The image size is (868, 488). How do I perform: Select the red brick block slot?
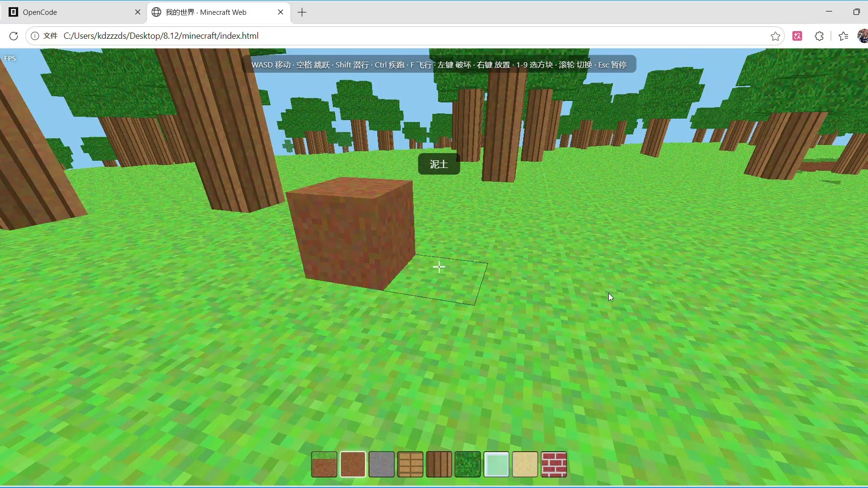point(554,464)
